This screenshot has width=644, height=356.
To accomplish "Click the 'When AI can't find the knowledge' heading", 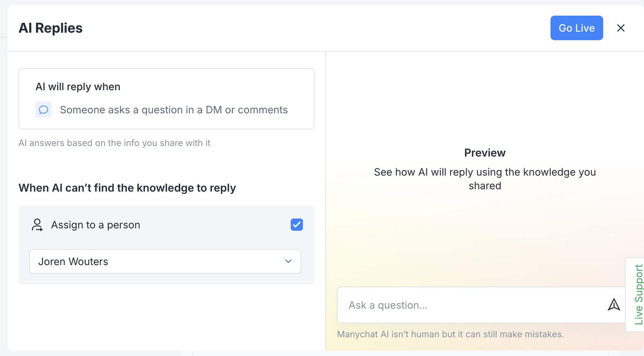I will (x=127, y=188).
